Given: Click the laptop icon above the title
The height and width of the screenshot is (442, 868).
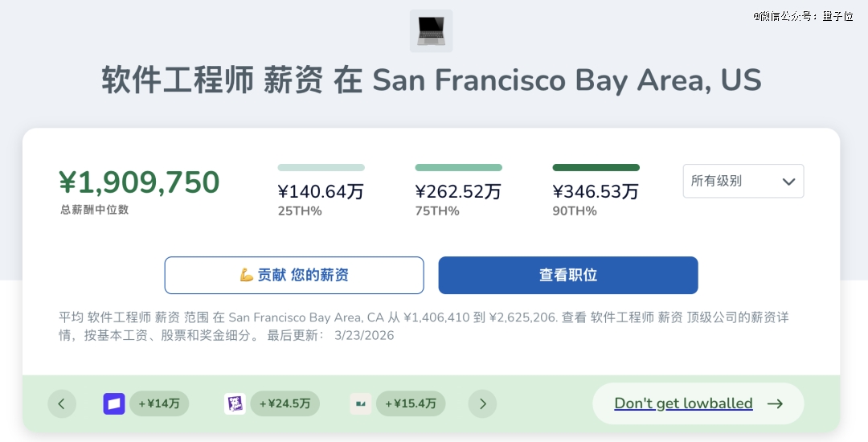Looking at the screenshot, I should click(x=431, y=31).
